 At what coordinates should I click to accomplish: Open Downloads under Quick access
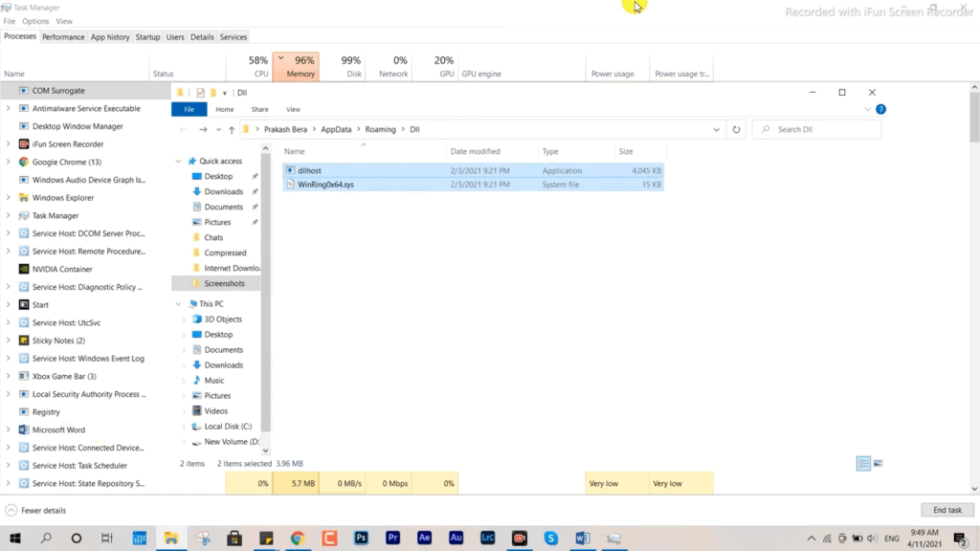coord(223,191)
